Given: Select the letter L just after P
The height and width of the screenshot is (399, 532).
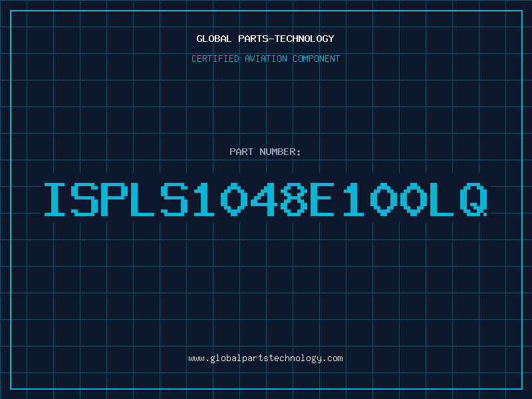Looking at the screenshot, I should [142, 199].
